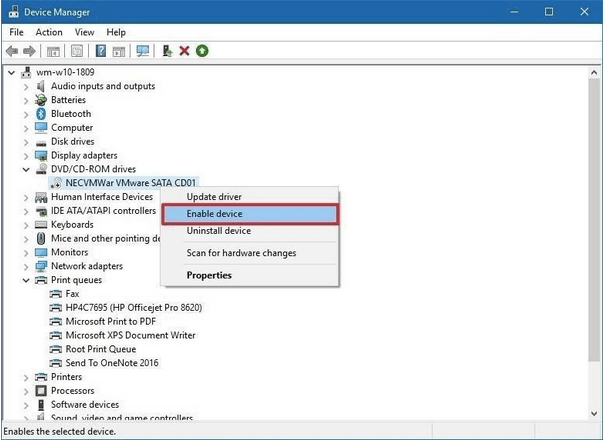Maximize the Device Manager window

tap(549, 12)
